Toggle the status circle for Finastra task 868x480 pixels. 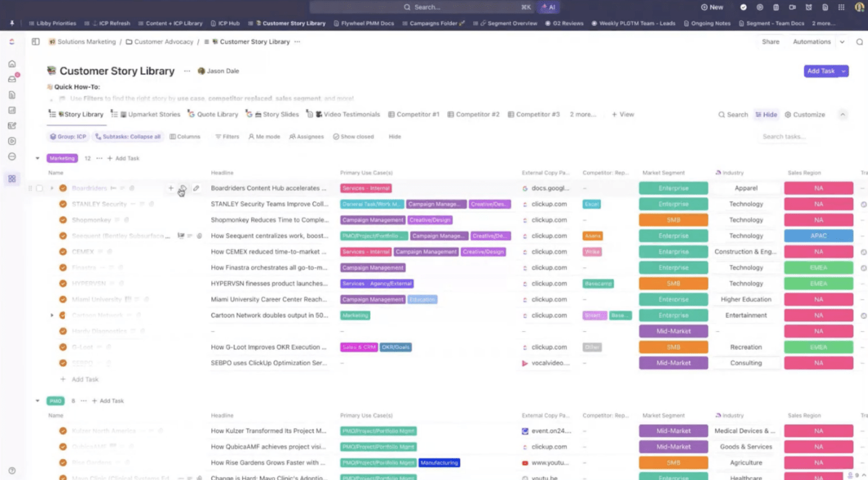pos(63,267)
